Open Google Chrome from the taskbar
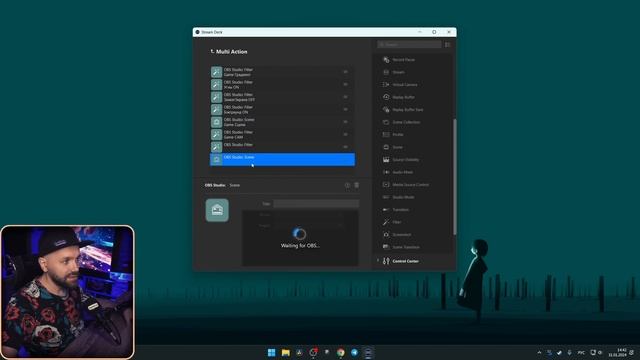The height and width of the screenshot is (360, 640). (341, 352)
